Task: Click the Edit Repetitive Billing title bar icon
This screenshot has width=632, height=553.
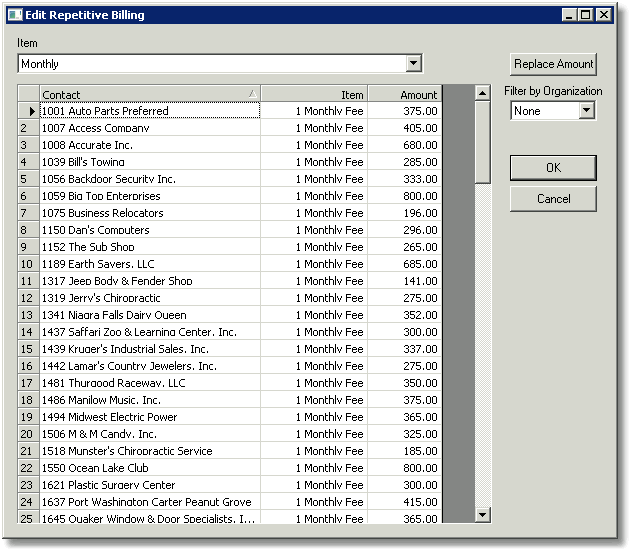Action: [15, 15]
